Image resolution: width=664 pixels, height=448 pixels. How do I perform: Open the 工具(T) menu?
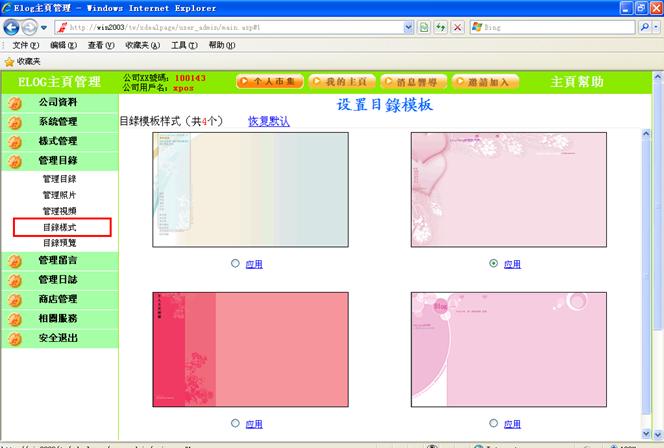184,45
